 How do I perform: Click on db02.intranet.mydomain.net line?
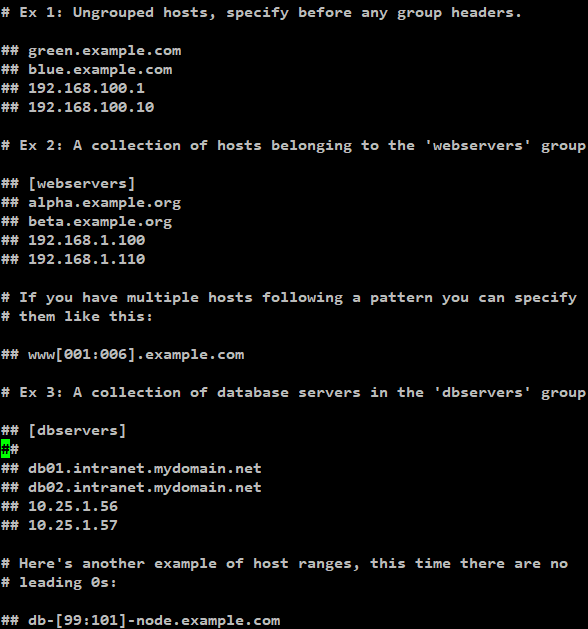(x=131, y=487)
